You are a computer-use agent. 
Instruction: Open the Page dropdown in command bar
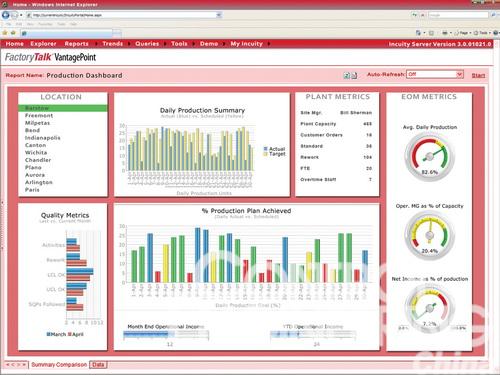coord(463,33)
